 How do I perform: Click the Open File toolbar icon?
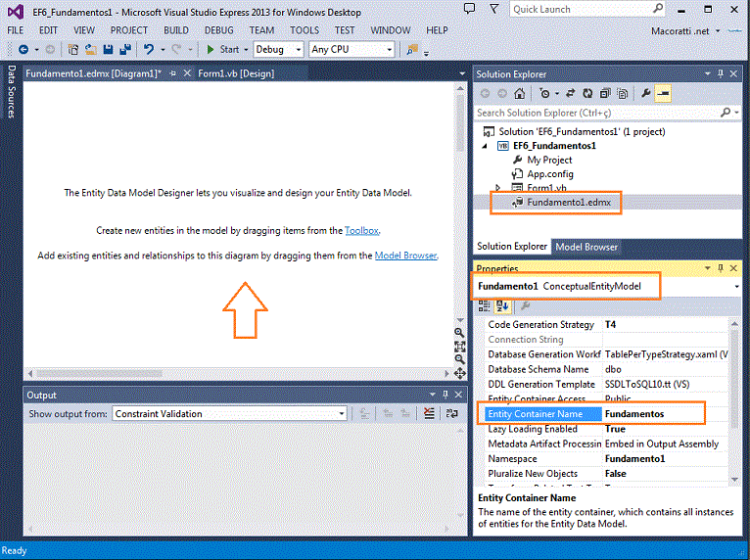[90, 49]
